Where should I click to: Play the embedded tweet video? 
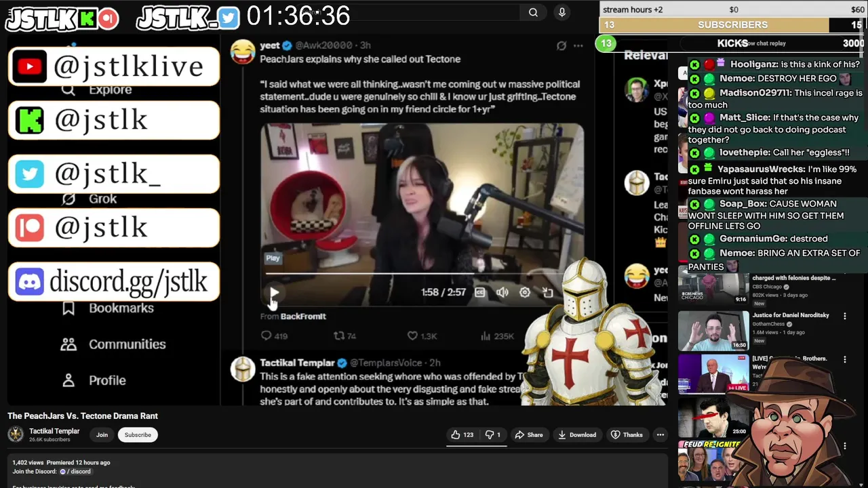274,293
